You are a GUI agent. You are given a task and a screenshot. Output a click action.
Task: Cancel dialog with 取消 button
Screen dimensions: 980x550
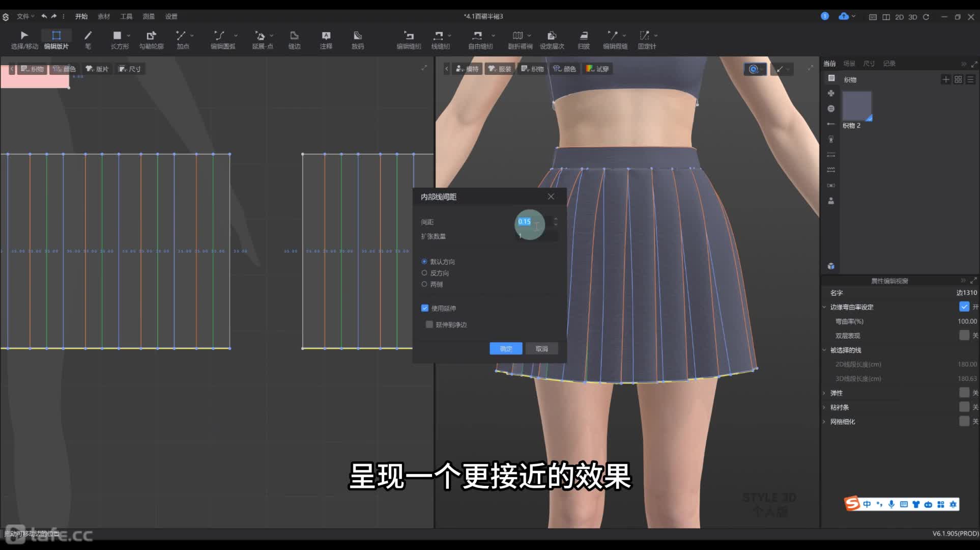(541, 348)
